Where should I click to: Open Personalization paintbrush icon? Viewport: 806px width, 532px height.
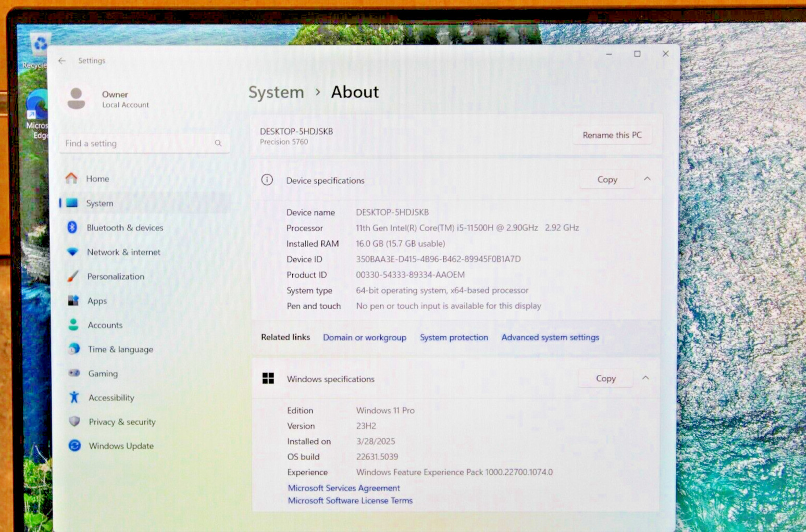(x=73, y=276)
